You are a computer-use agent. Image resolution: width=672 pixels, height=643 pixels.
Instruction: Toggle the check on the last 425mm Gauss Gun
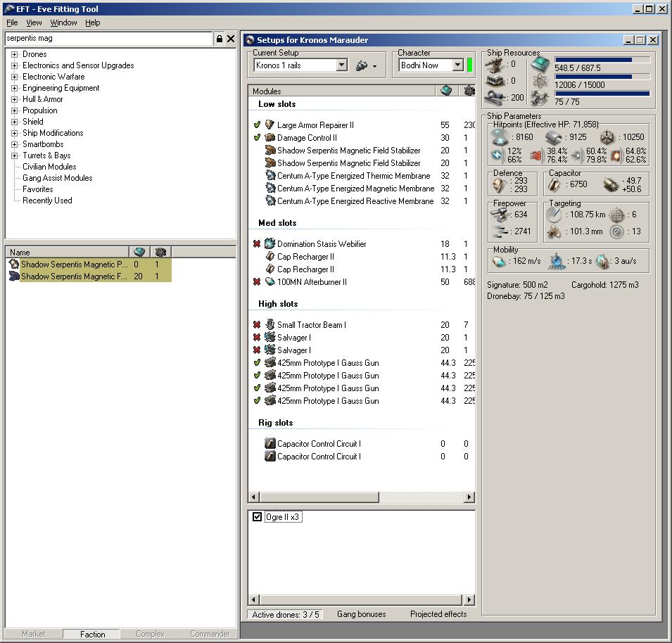point(257,400)
